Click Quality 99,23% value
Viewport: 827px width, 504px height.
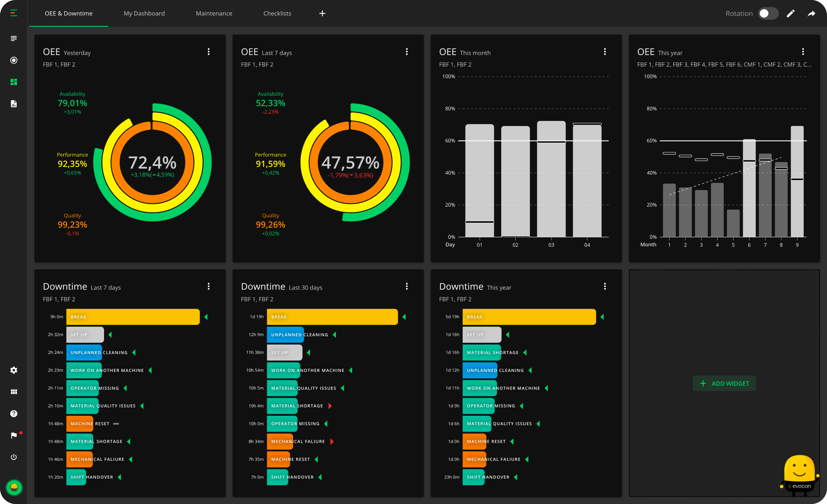coord(73,224)
